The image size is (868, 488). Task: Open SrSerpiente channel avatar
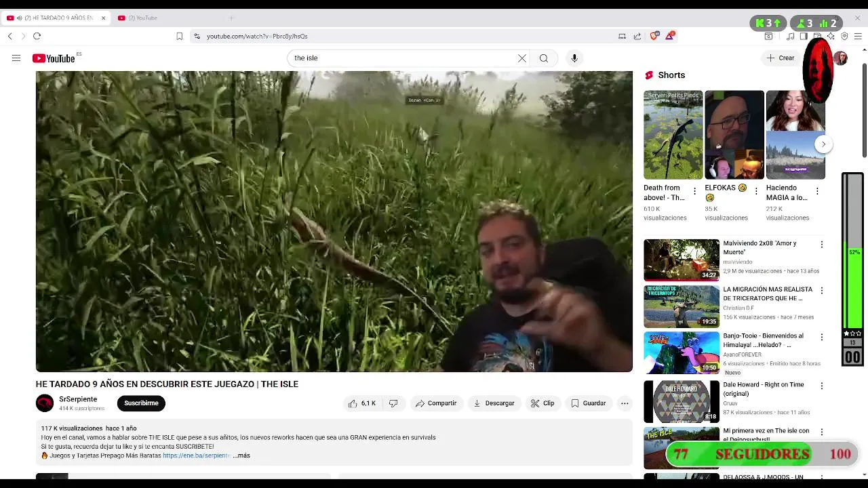[45, 403]
